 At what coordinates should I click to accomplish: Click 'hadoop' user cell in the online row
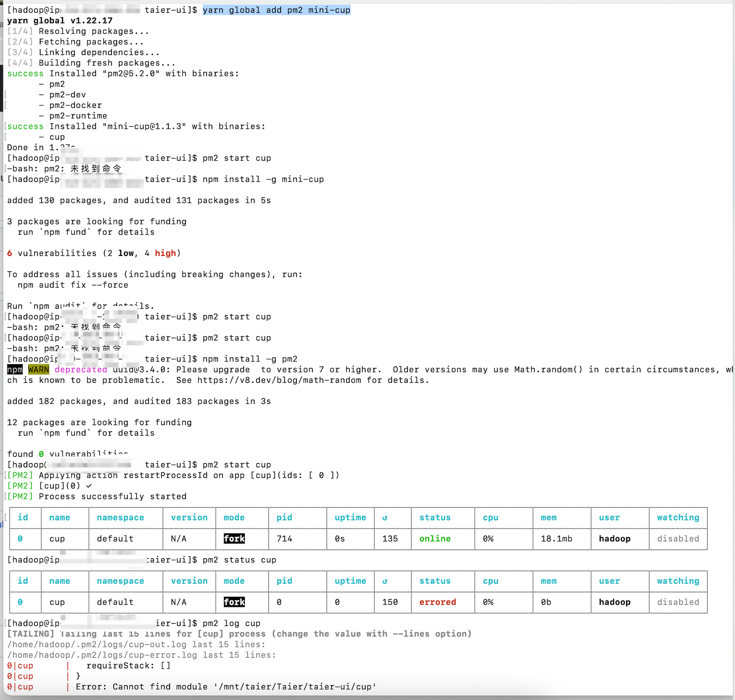click(614, 539)
